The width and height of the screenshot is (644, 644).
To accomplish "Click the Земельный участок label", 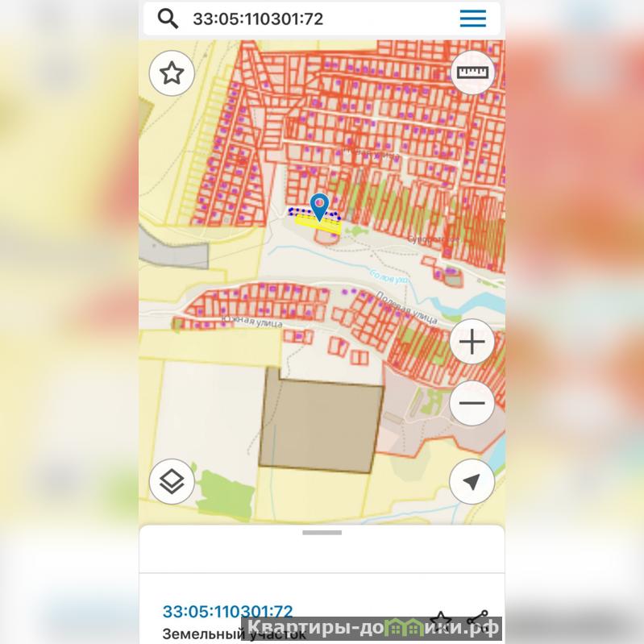I will (x=234, y=634).
